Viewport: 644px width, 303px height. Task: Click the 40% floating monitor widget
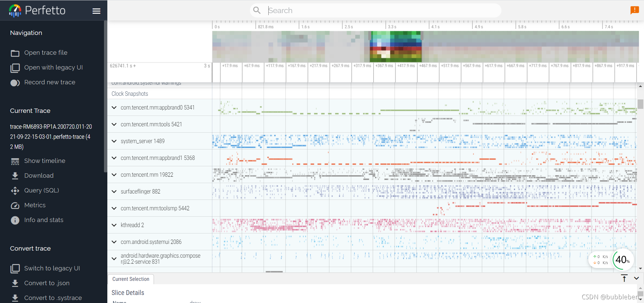click(x=623, y=259)
